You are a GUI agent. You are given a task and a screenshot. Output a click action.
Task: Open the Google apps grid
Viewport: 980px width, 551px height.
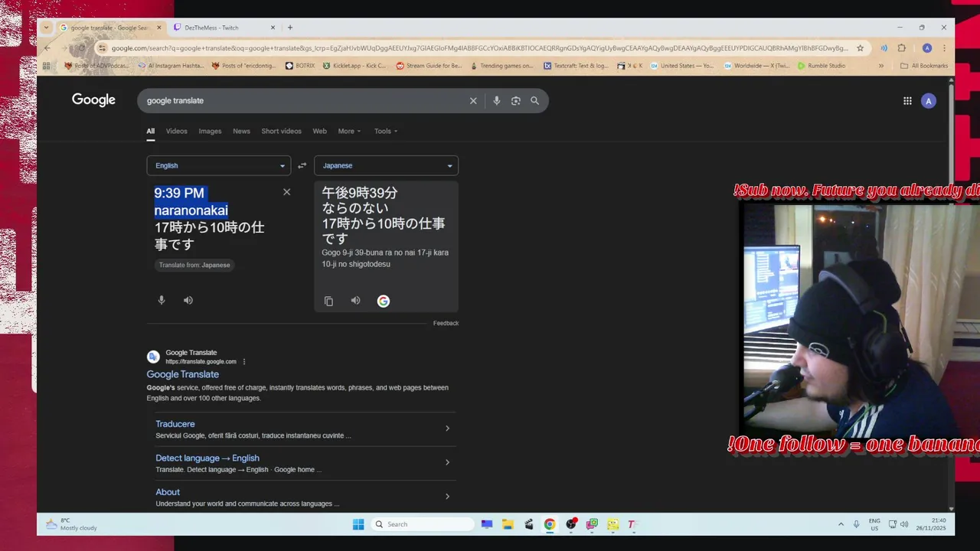pos(907,100)
